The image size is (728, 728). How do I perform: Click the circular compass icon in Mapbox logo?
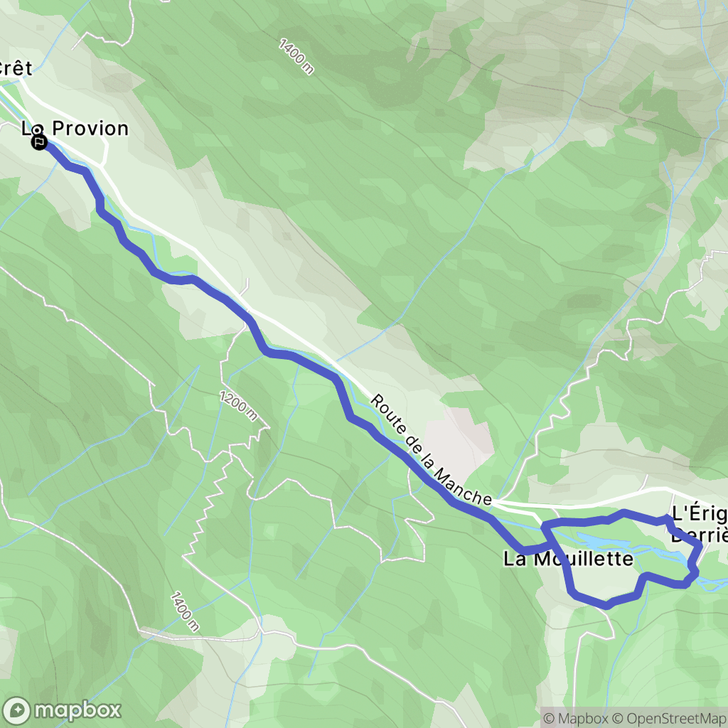pos(17,711)
